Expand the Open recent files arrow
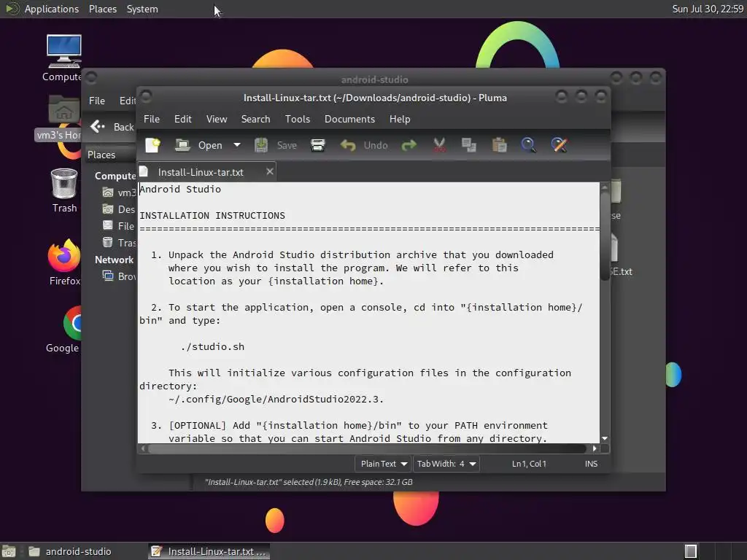The width and height of the screenshot is (747, 560). point(237,145)
